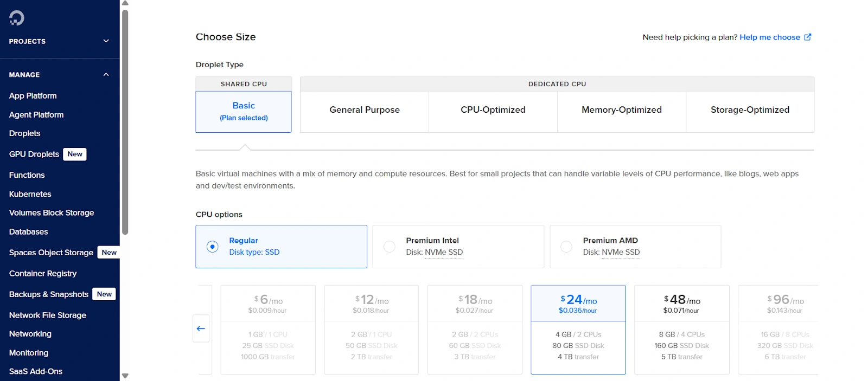Open Backups & Snapshots

pos(49,294)
